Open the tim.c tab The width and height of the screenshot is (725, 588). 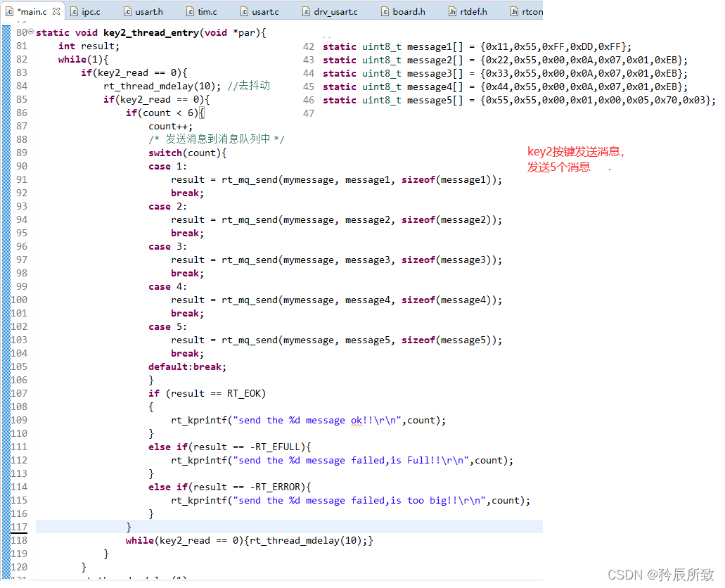[202, 11]
